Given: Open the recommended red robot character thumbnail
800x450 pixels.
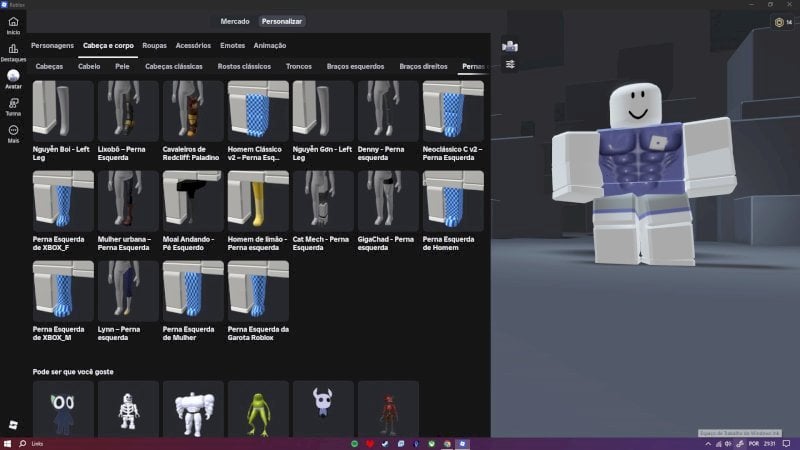Looking at the screenshot, I should (388, 409).
